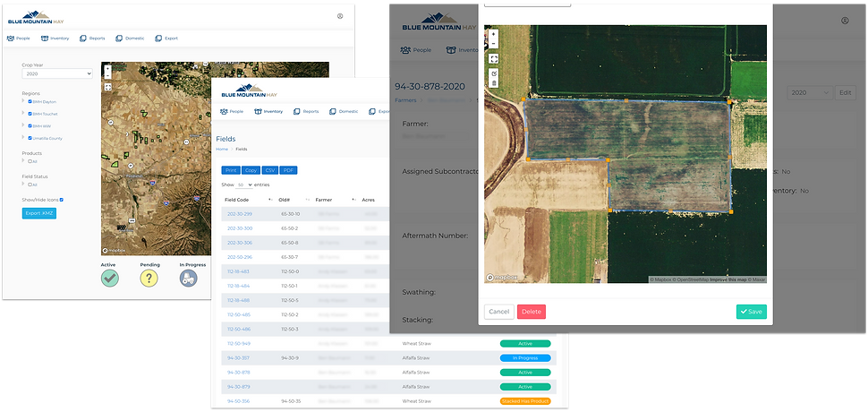Click the Active checkmark status icon
This screenshot has width=868, height=412.
point(109,278)
